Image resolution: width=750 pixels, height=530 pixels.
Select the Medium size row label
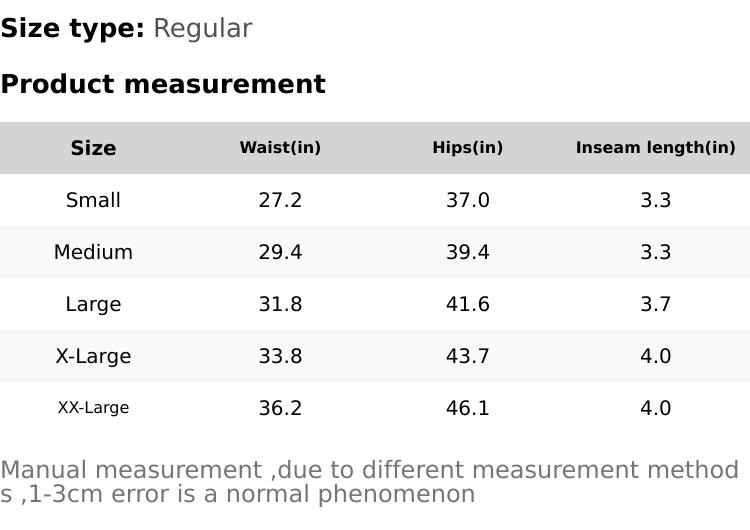pyautogui.click(x=93, y=252)
